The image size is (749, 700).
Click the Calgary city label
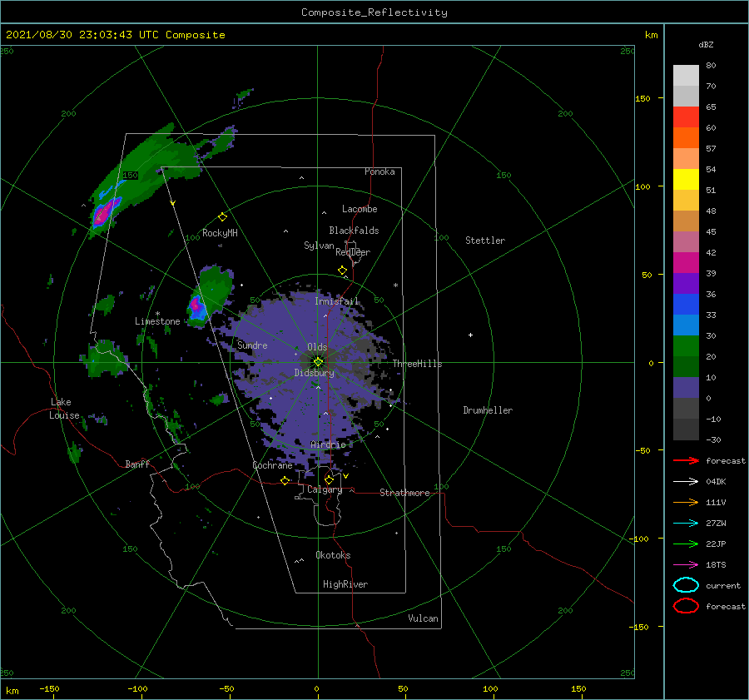(x=325, y=489)
